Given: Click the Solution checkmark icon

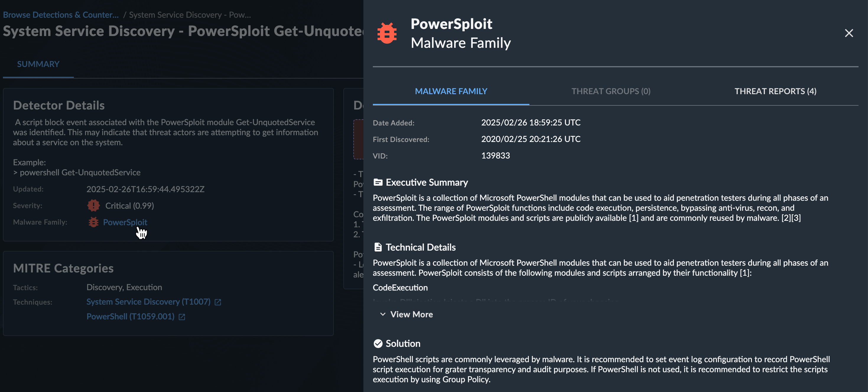Looking at the screenshot, I should pos(378,344).
